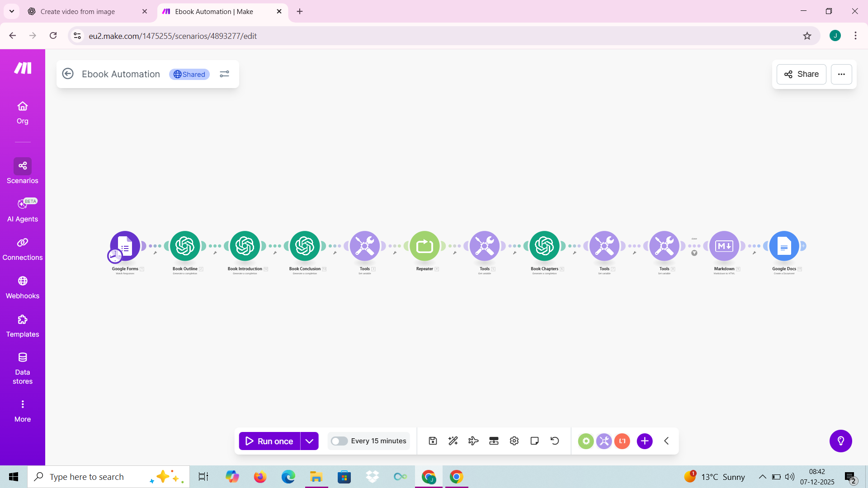Open the Templates section in the sidebar
This screenshot has height=488, width=868.
[x=22, y=326]
